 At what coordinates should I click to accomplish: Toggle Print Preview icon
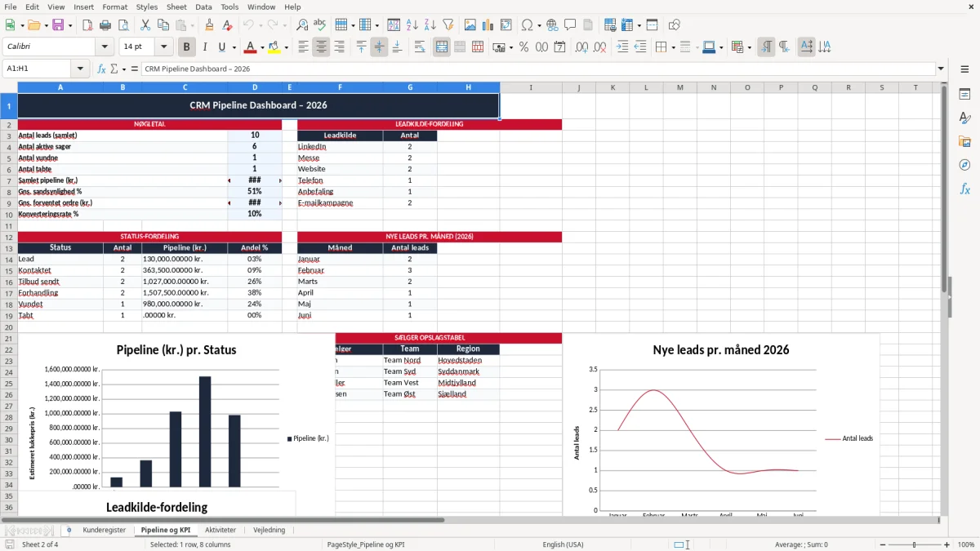pyautogui.click(x=122, y=25)
